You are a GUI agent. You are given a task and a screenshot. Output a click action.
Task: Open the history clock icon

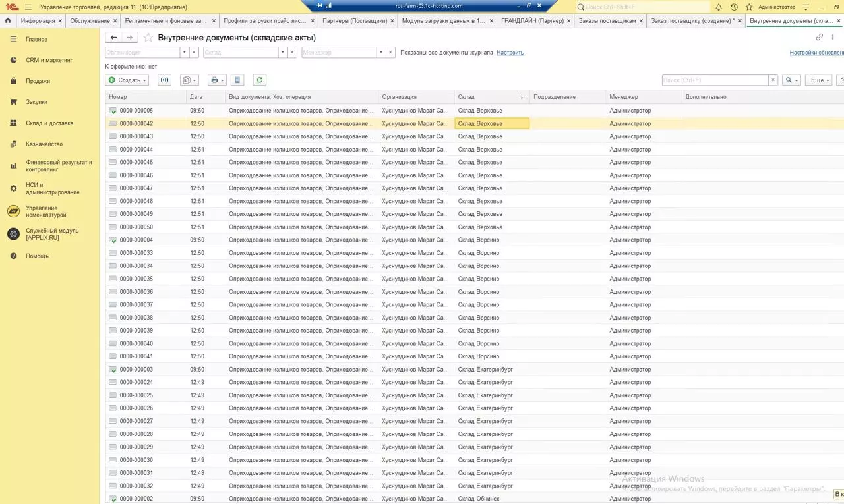(x=734, y=7)
